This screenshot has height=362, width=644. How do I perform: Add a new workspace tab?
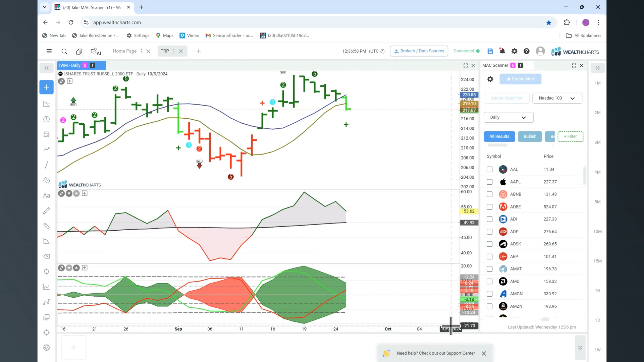(199, 51)
